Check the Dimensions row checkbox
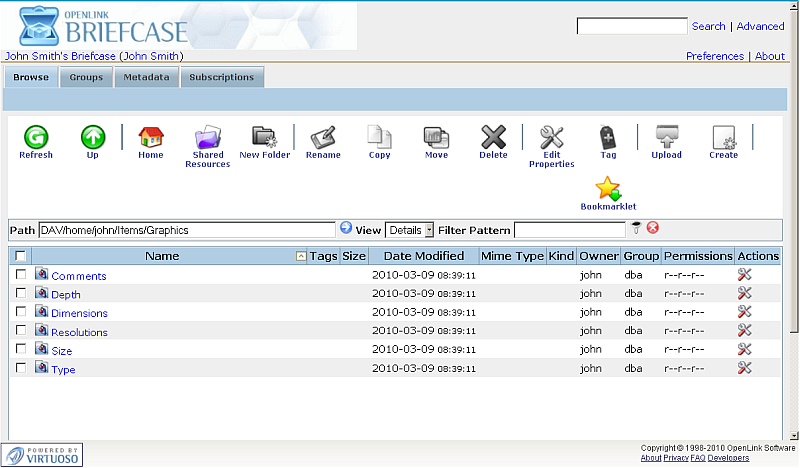The image size is (800, 468). [x=21, y=312]
